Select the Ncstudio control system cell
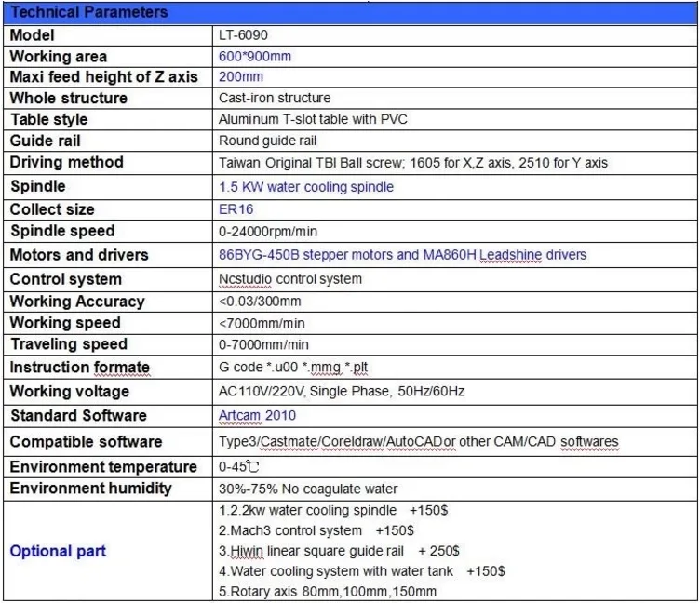The image size is (700, 603). pyautogui.click(x=289, y=278)
